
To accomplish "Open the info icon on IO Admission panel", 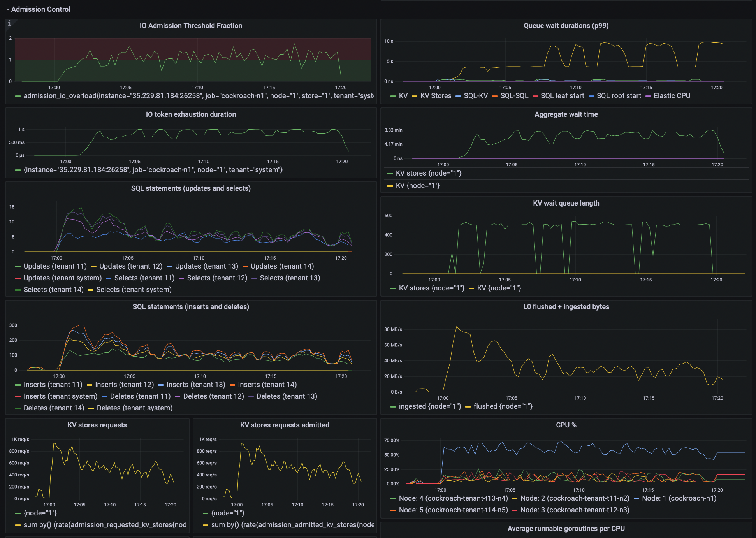I will 9,23.
